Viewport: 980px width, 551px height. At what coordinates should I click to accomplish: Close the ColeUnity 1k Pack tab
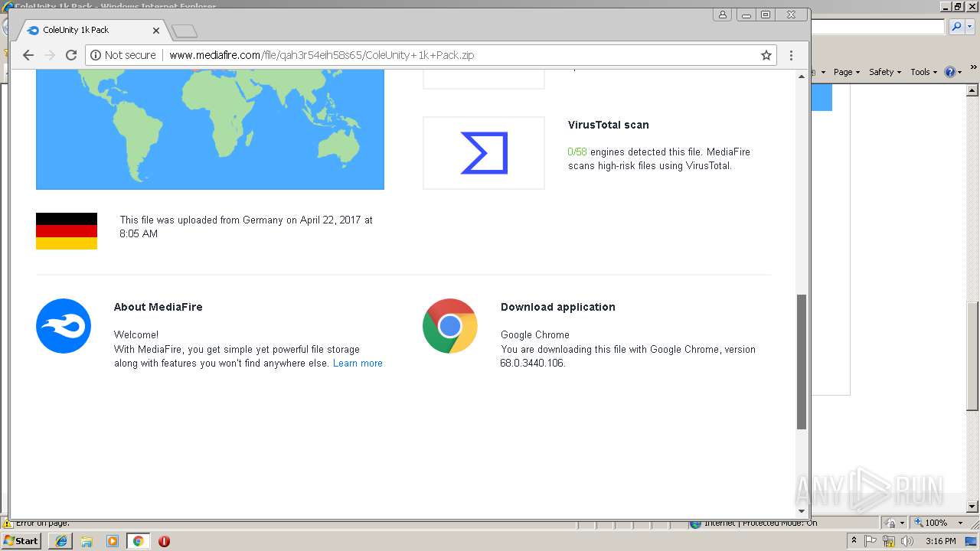point(156,31)
